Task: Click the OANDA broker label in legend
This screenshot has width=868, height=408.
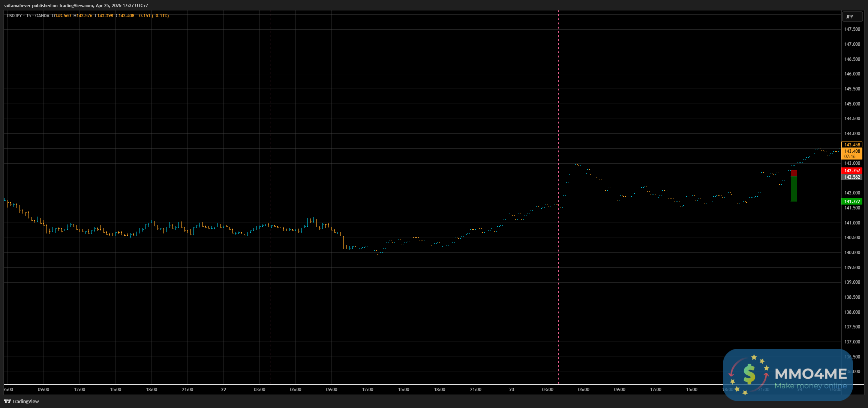Action: pyautogui.click(x=42, y=16)
